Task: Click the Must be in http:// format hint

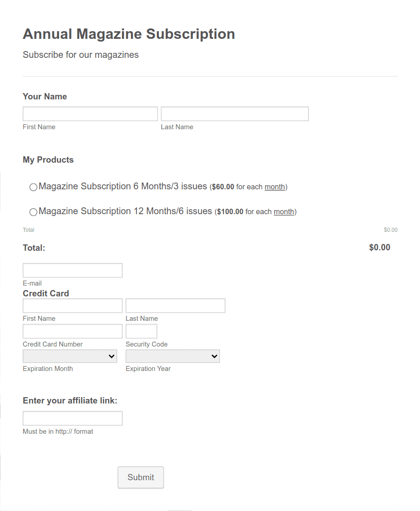Action: click(58, 431)
